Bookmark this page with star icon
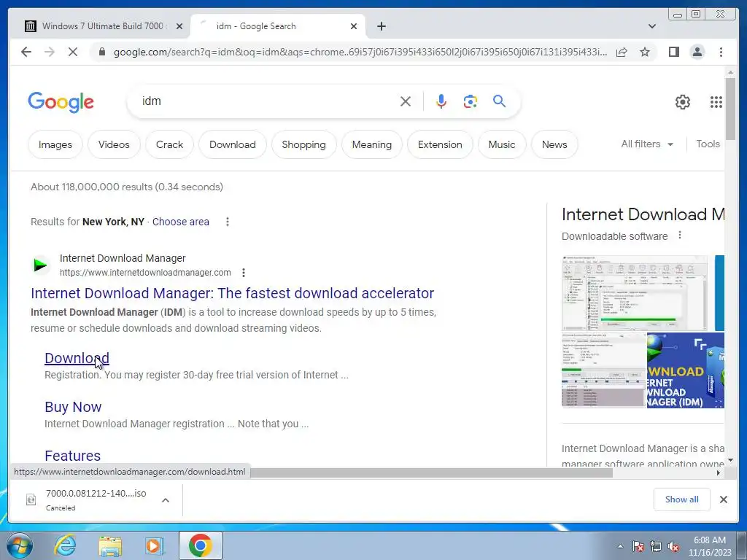This screenshot has height=560, width=747. click(645, 52)
